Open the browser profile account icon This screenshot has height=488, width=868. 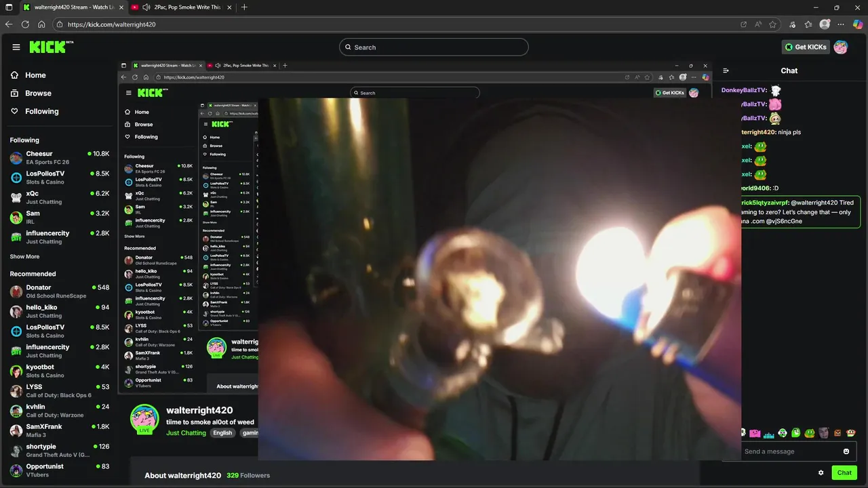tap(825, 24)
